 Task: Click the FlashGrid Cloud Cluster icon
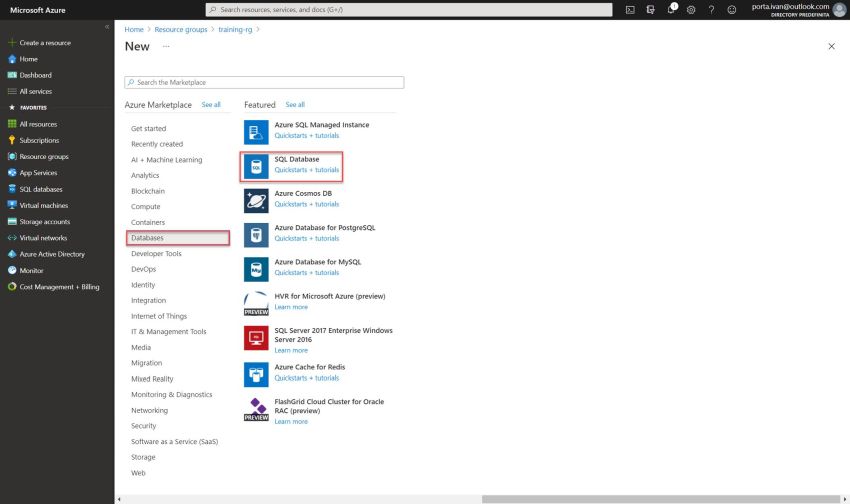coord(256,409)
